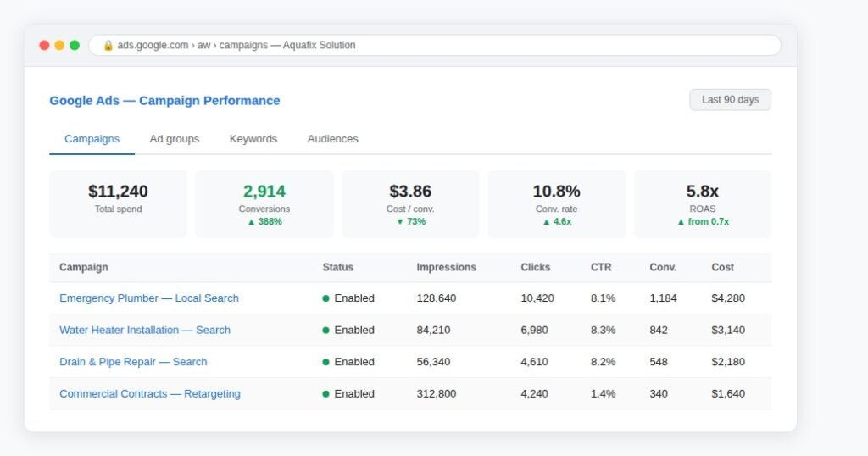Click green status dot for Drain & Pipe Repair
This screenshot has width=868, height=456.
[x=325, y=362]
